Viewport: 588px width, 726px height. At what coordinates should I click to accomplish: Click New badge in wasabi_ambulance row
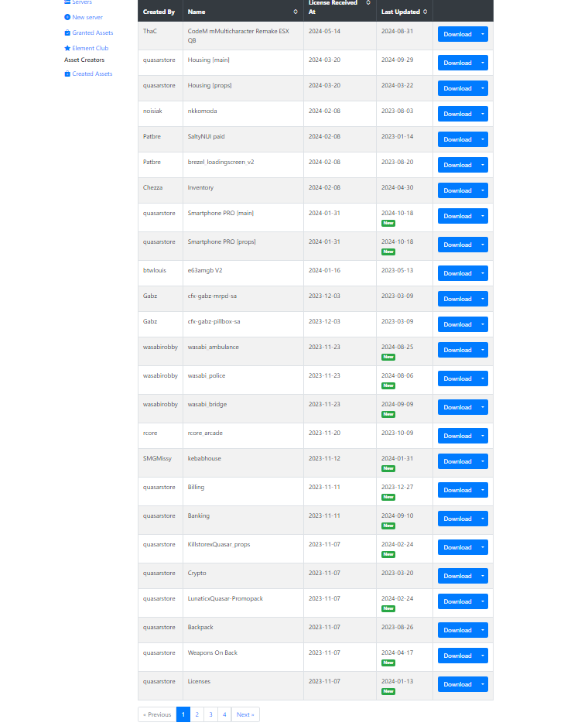[388, 358]
